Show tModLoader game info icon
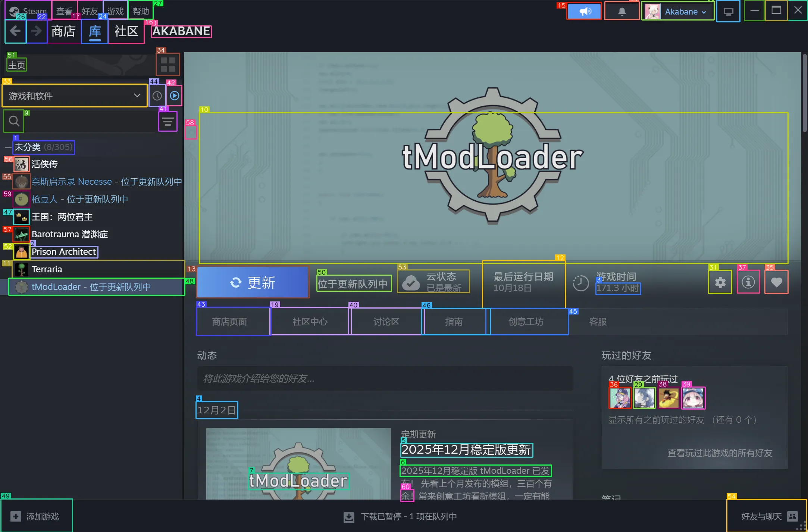Screen dimensions: 808x532 click(748, 282)
